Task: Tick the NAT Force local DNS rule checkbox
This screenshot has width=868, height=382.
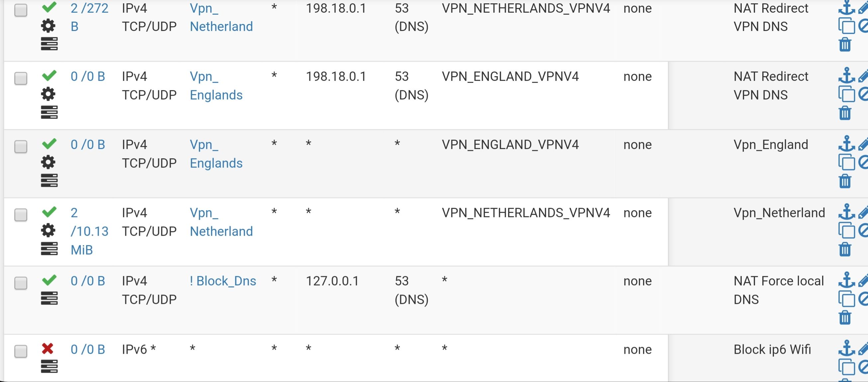Action: (x=21, y=283)
